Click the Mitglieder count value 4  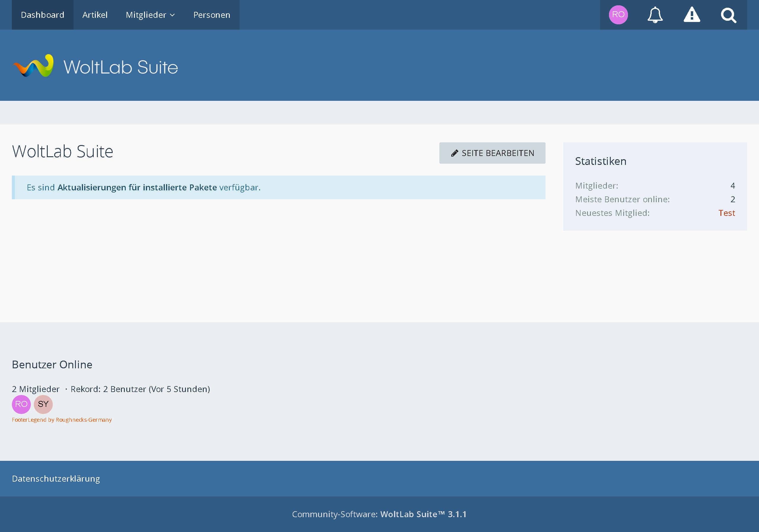pyautogui.click(x=733, y=186)
